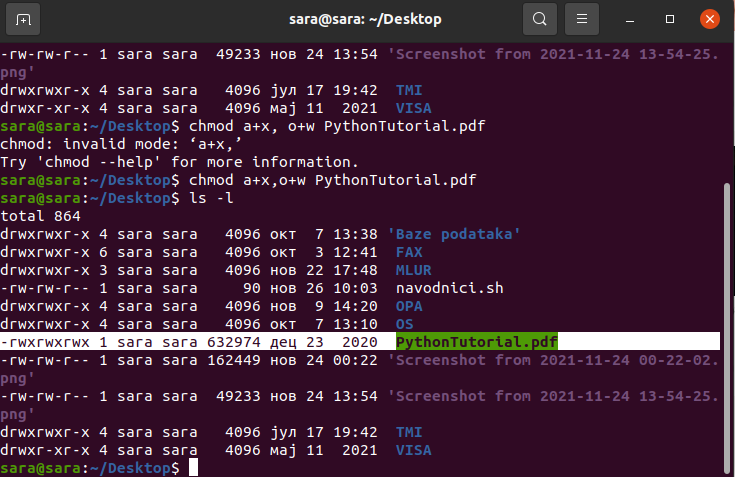Click the time 17:48 in the MLUR row

pyautogui.click(x=355, y=270)
